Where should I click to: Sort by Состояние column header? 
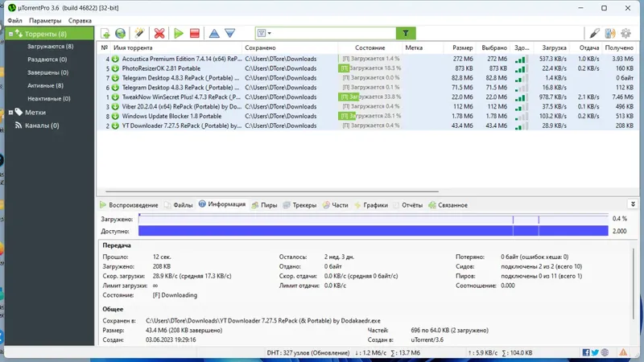[x=370, y=48]
